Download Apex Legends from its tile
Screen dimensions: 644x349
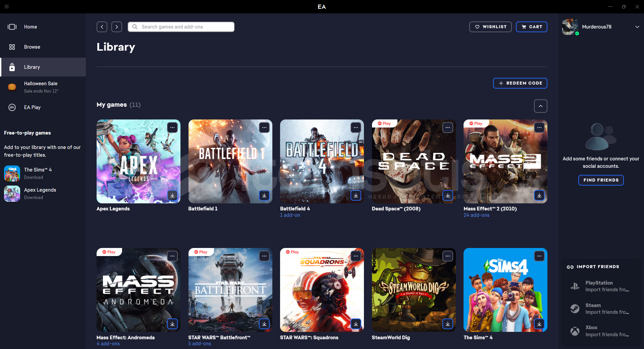pos(172,195)
